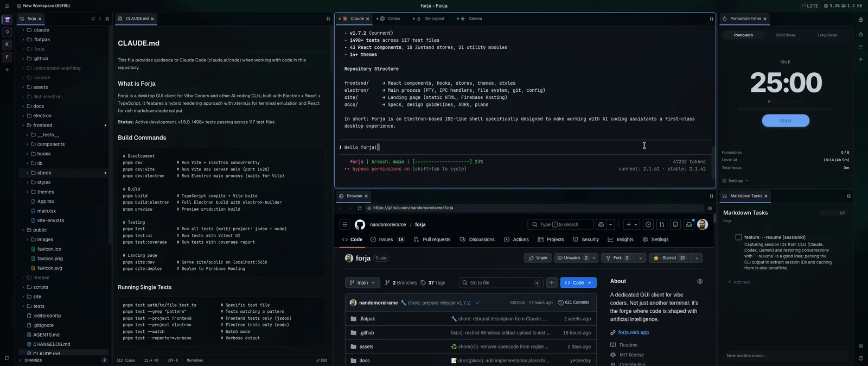Click Add task in Markdown Tasks
Viewport: 868px width, 366px height.
click(x=739, y=282)
